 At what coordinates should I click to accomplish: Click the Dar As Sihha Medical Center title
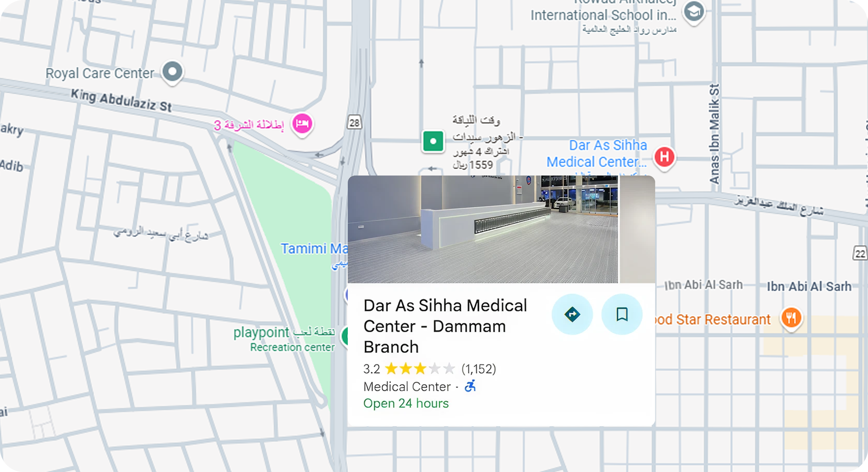pos(445,326)
